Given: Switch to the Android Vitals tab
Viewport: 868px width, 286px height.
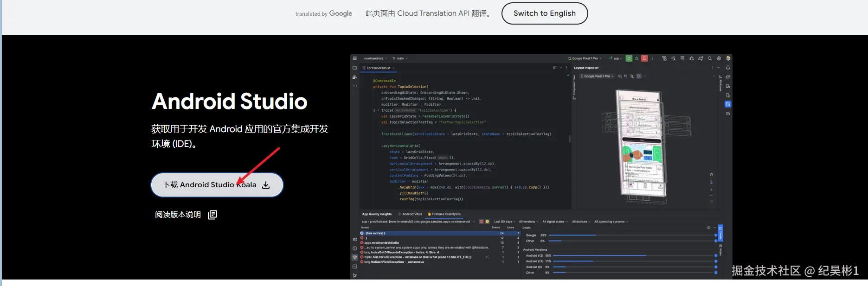Looking at the screenshot, I should (410, 214).
